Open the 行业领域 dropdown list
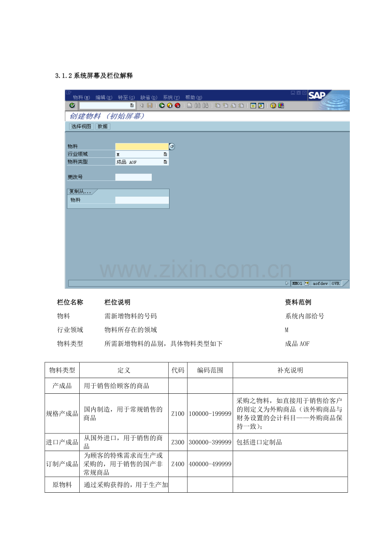 (x=165, y=154)
